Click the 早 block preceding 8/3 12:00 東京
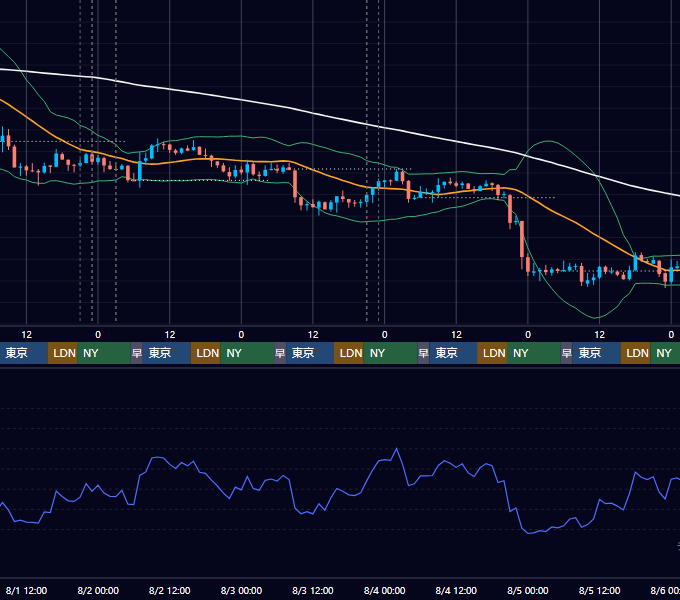 pyautogui.click(x=280, y=353)
